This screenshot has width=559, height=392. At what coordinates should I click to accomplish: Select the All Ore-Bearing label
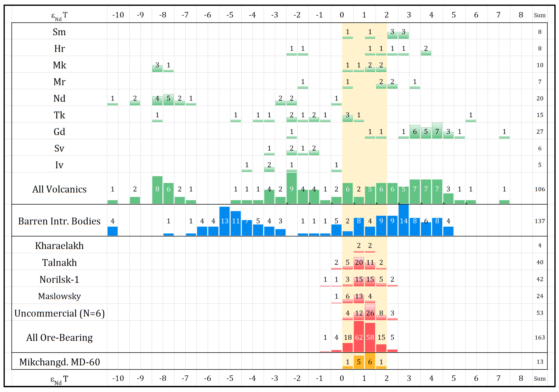59,338
